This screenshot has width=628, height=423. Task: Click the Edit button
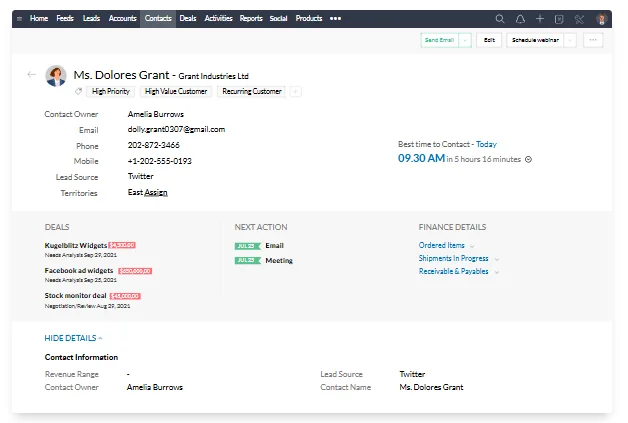coord(489,40)
